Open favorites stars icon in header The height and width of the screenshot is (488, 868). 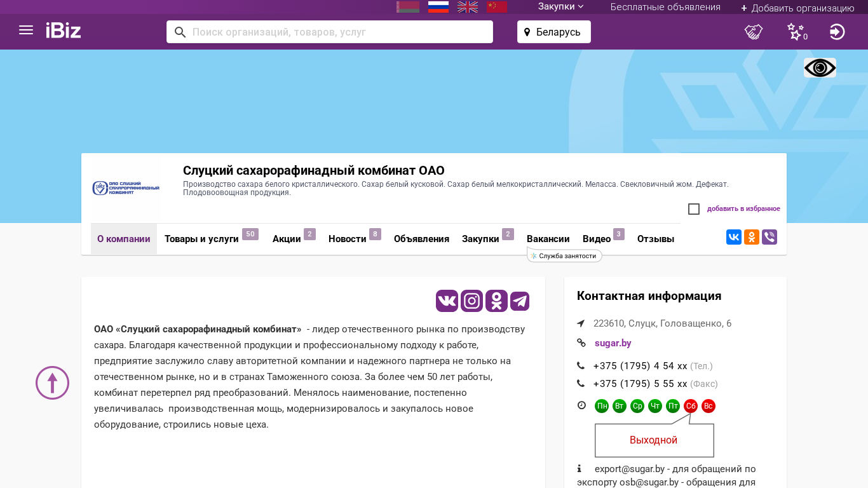797,32
